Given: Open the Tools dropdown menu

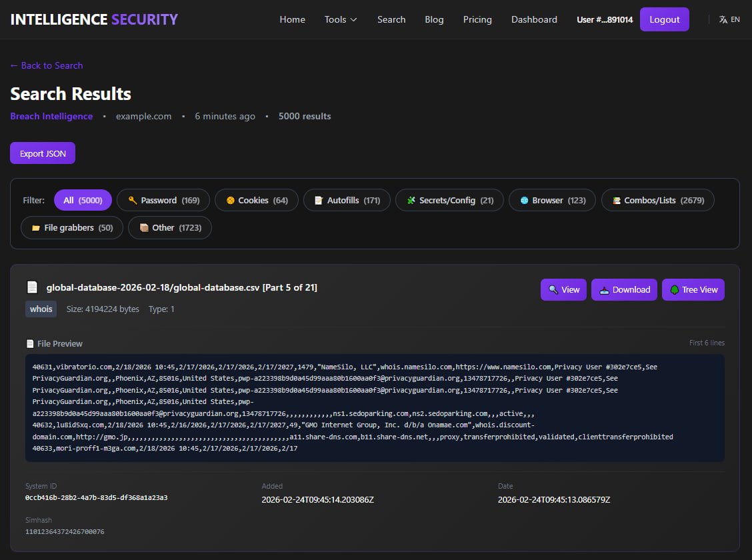Looking at the screenshot, I should point(340,19).
